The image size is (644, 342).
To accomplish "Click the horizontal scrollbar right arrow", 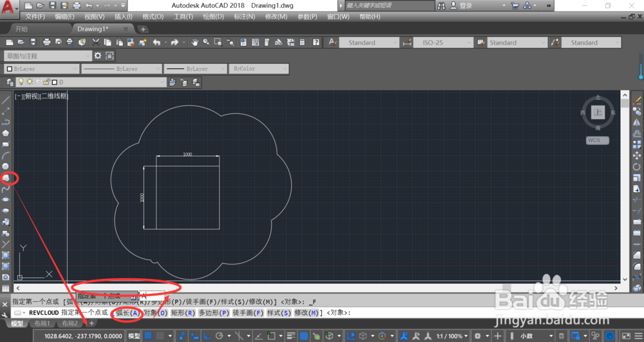I will pos(616,288).
